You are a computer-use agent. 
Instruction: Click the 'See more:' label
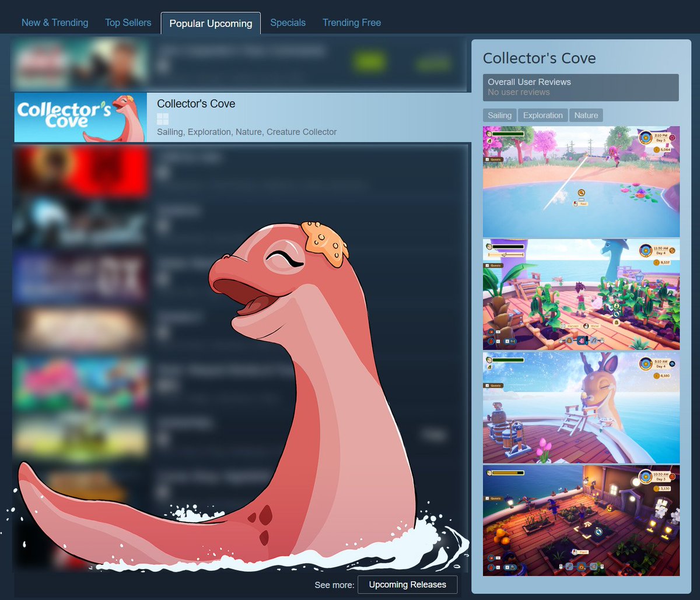[334, 585]
